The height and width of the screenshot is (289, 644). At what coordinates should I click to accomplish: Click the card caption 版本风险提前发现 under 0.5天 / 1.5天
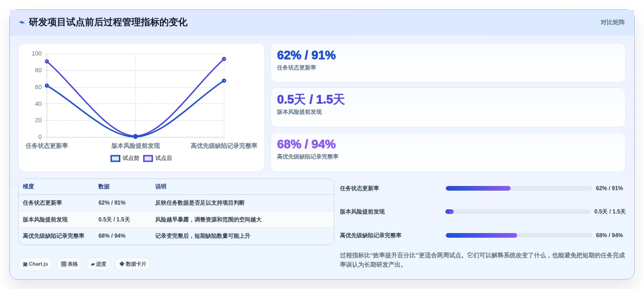[299, 112]
